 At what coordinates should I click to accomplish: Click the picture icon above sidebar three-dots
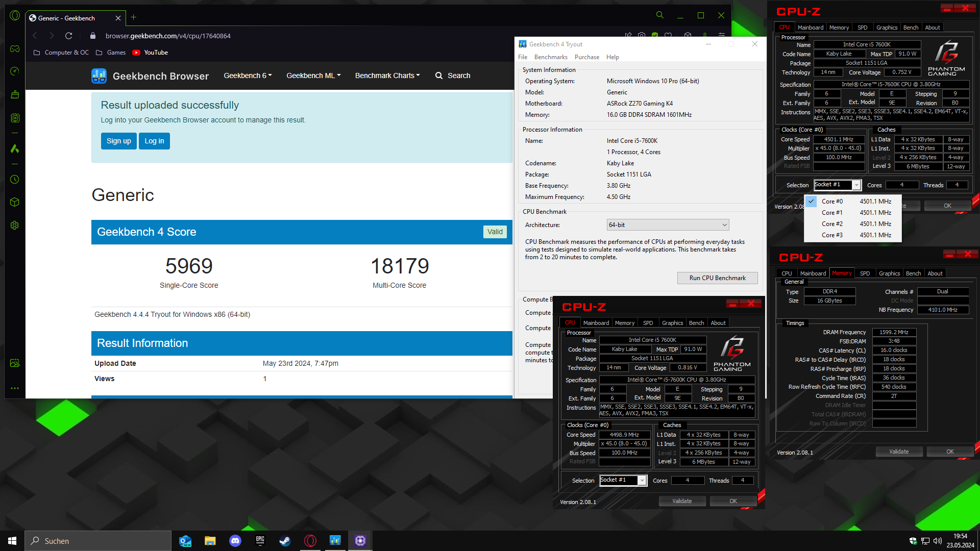click(15, 363)
